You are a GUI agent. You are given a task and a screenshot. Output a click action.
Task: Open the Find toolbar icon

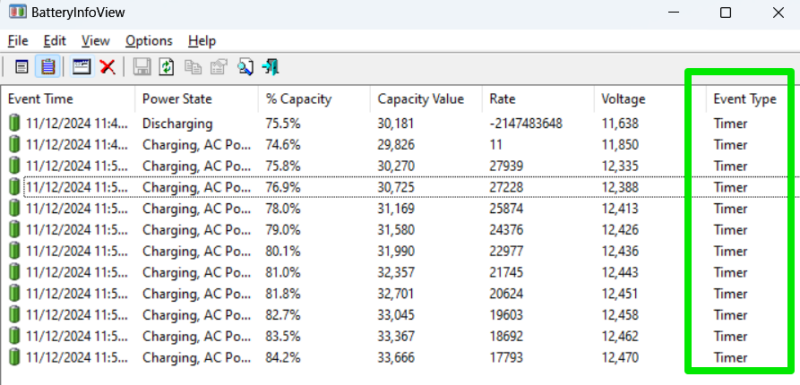245,67
